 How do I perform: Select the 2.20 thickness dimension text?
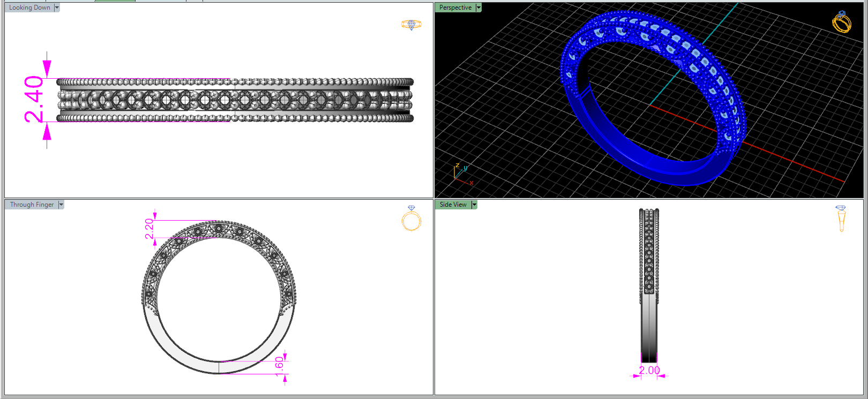[149, 229]
